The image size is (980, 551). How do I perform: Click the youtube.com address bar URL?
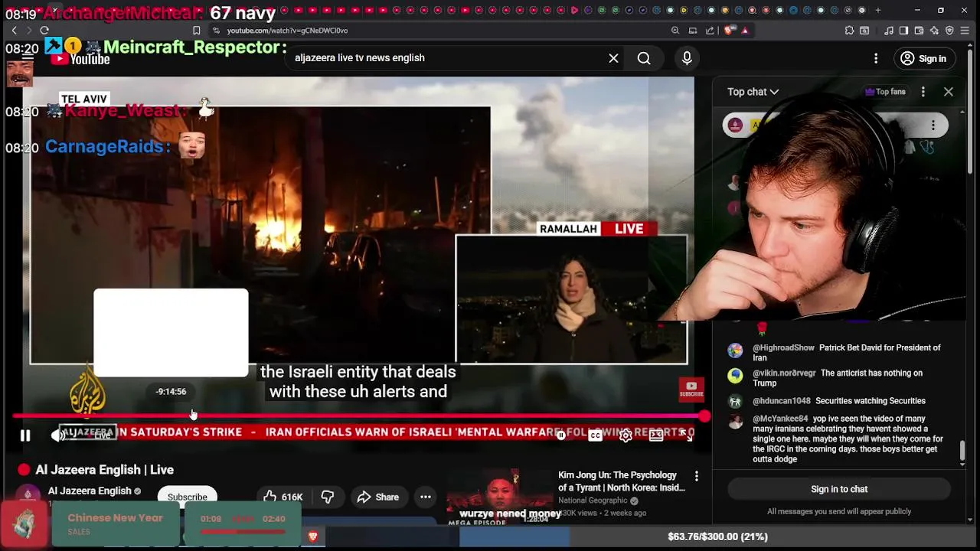(287, 31)
